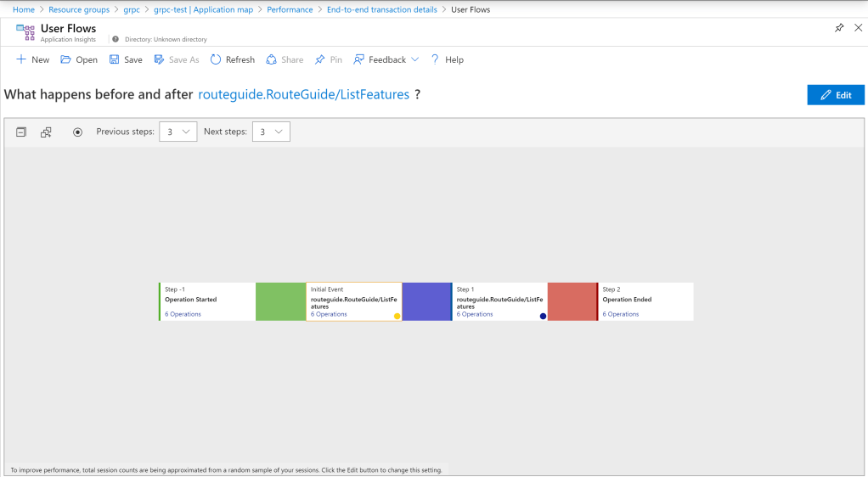Navigate to Resource groups breadcrumb
The width and height of the screenshot is (868, 477).
point(78,9)
